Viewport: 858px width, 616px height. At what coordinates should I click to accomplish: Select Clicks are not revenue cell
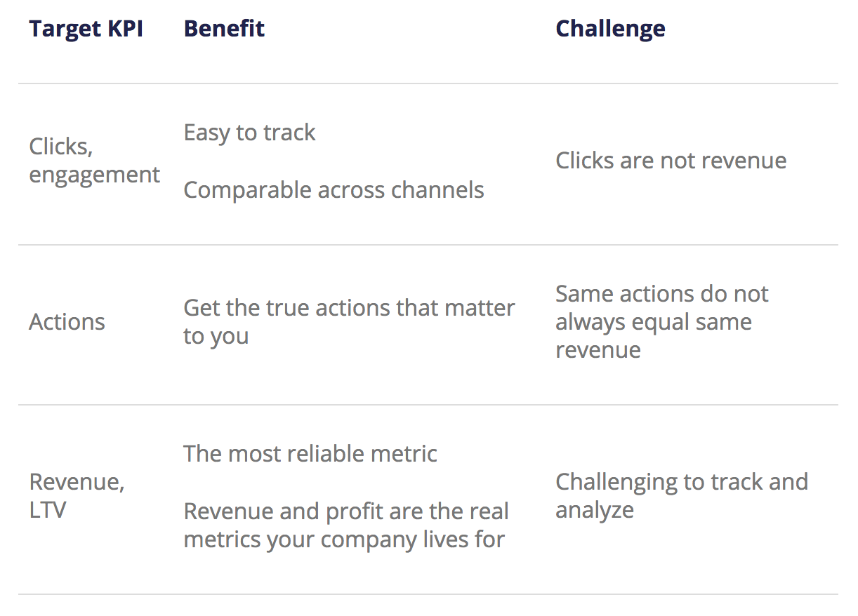tap(671, 161)
